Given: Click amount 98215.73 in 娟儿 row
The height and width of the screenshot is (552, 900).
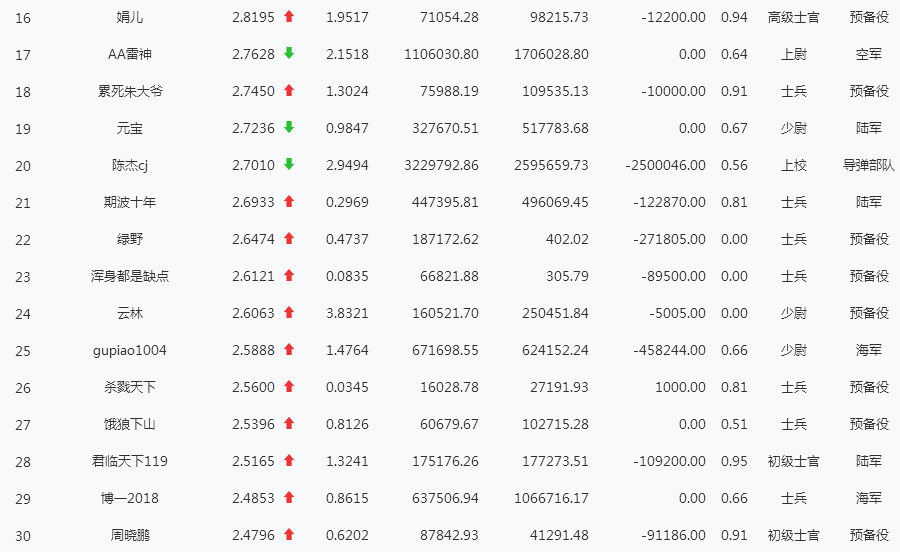Looking at the screenshot, I should pyautogui.click(x=559, y=17).
